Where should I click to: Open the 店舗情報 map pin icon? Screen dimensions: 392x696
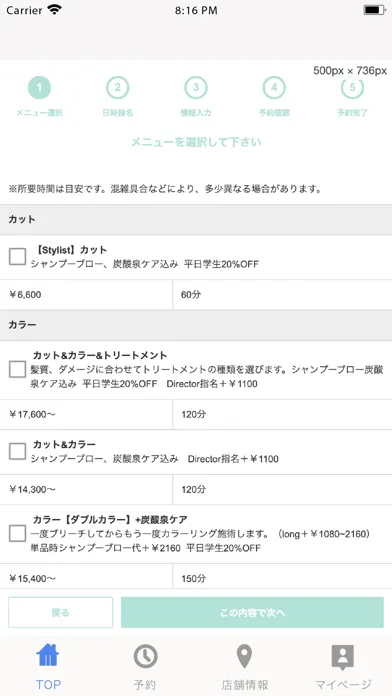tap(244, 656)
